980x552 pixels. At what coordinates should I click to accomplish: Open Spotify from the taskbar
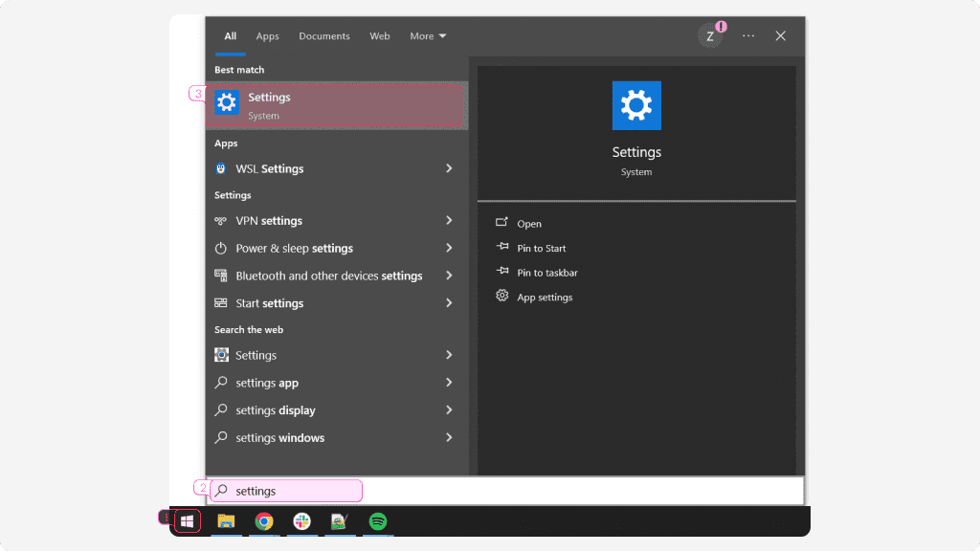(x=378, y=521)
